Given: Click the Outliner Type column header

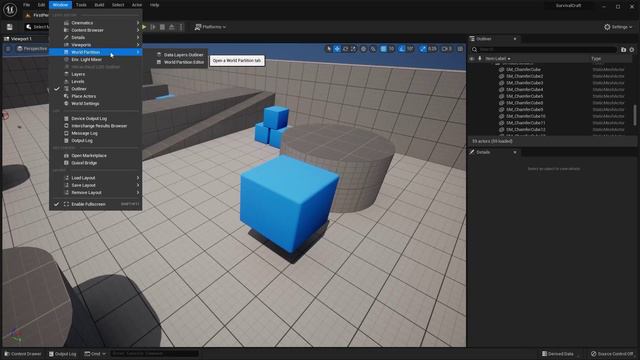Looking at the screenshot, I should tap(596, 59).
